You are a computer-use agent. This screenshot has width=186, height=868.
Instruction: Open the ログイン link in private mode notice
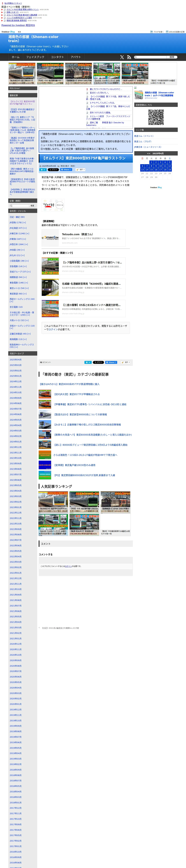coord(53,330)
